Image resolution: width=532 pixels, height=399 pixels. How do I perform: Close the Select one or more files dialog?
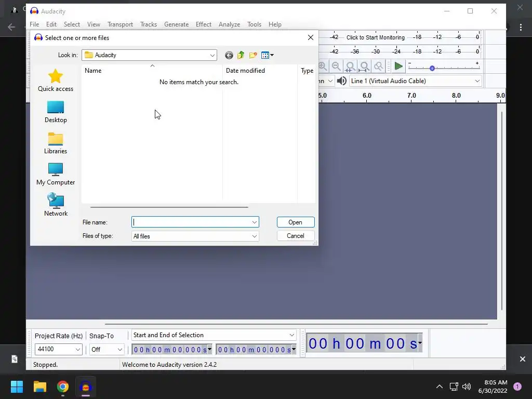pyautogui.click(x=311, y=37)
